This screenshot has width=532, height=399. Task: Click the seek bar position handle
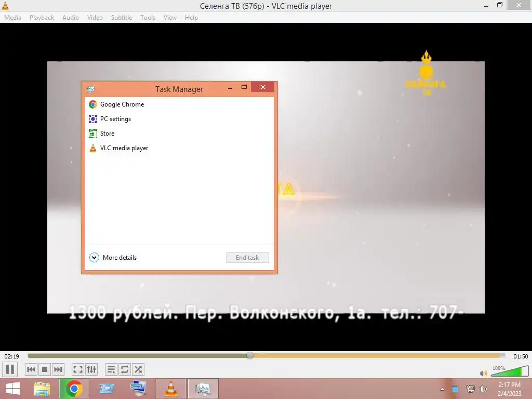[250, 355]
